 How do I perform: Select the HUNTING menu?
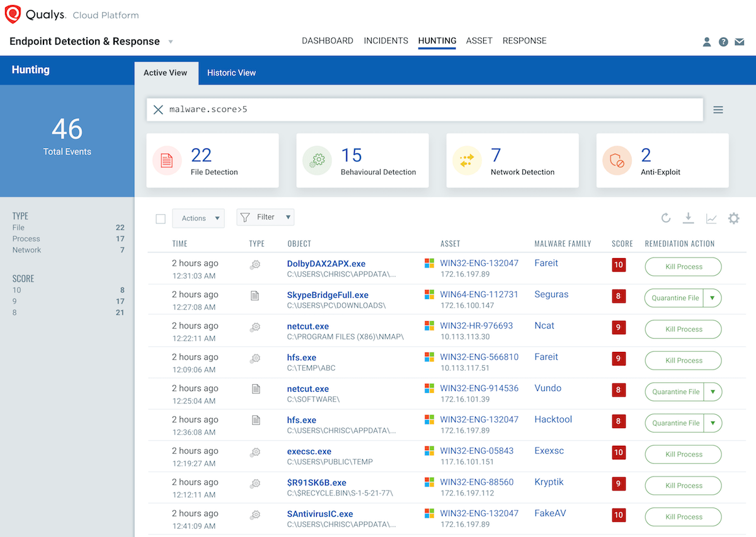tap(437, 41)
